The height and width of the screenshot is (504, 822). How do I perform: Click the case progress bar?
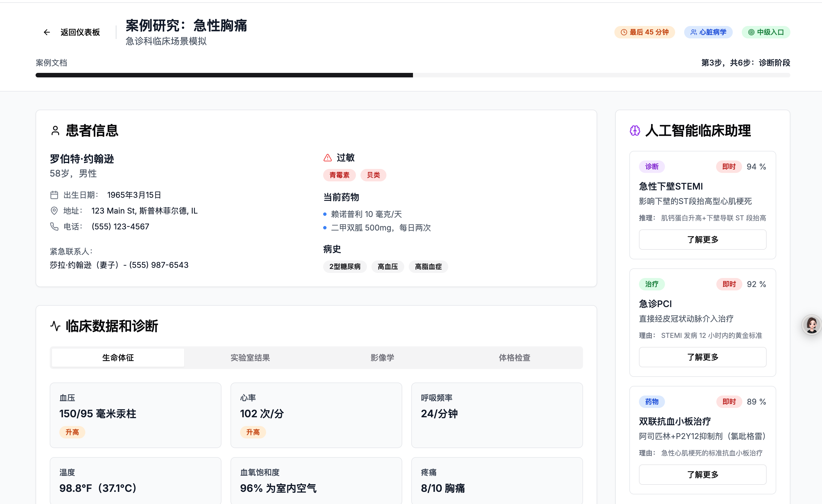(x=412, y=75)
